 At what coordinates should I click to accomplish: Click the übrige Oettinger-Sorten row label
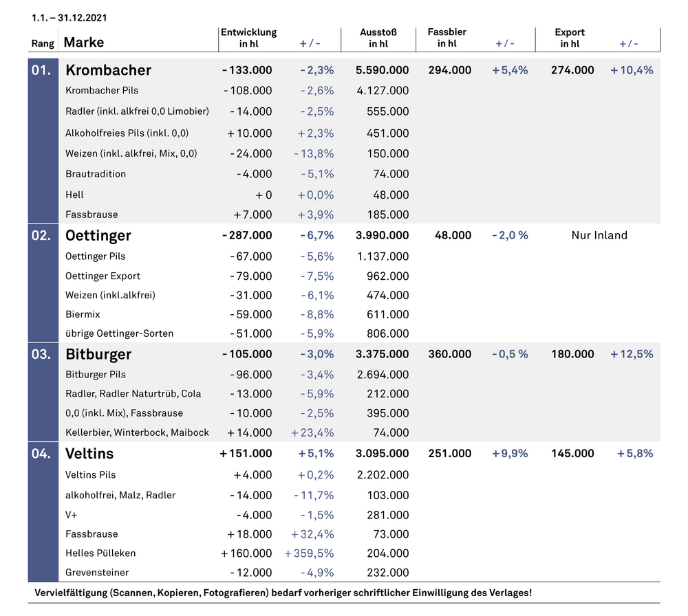point(119,333)
